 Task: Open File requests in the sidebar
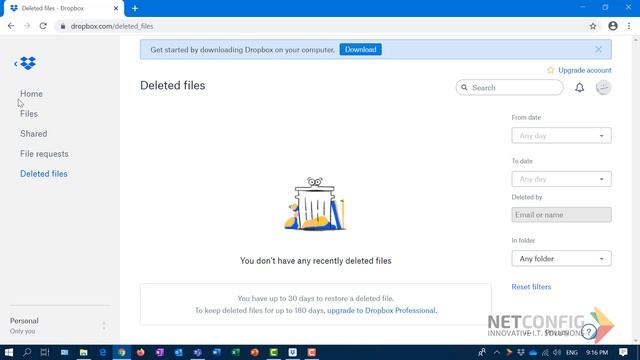(44, 154)
